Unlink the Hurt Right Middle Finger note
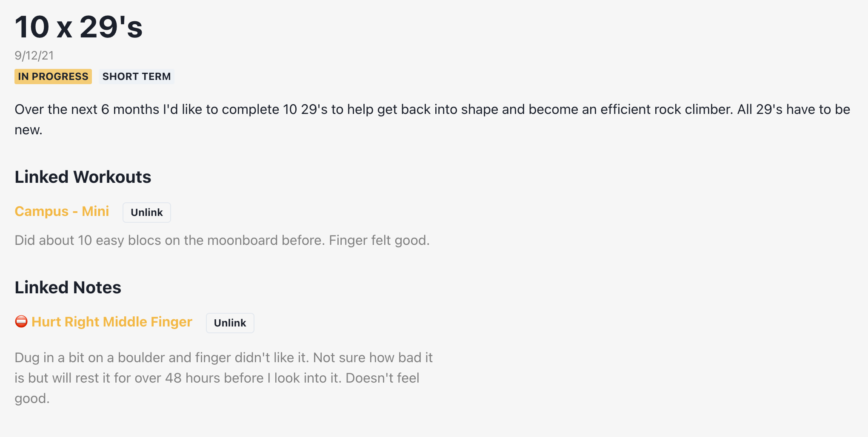The width and height of the screenshot is (868, 437). [x=230, y=323]
